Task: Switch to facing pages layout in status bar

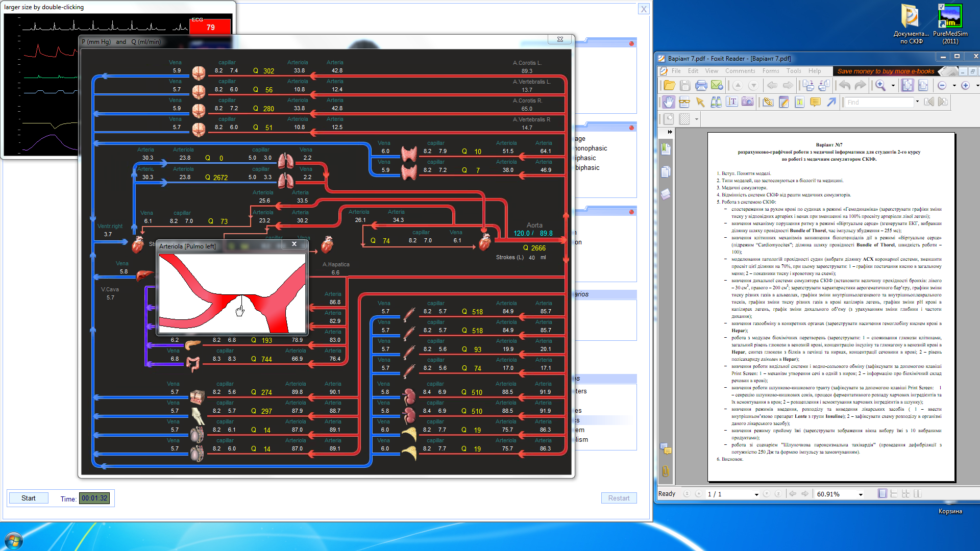Action: (918, 493)
